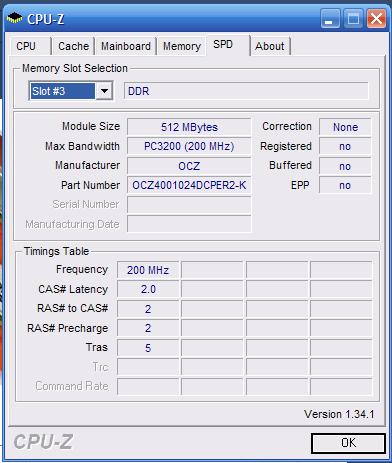Viewport: 392px width, 463px height.
Task: Expand the Slot #3 dropdown arrow
Action: click(104, 91)
